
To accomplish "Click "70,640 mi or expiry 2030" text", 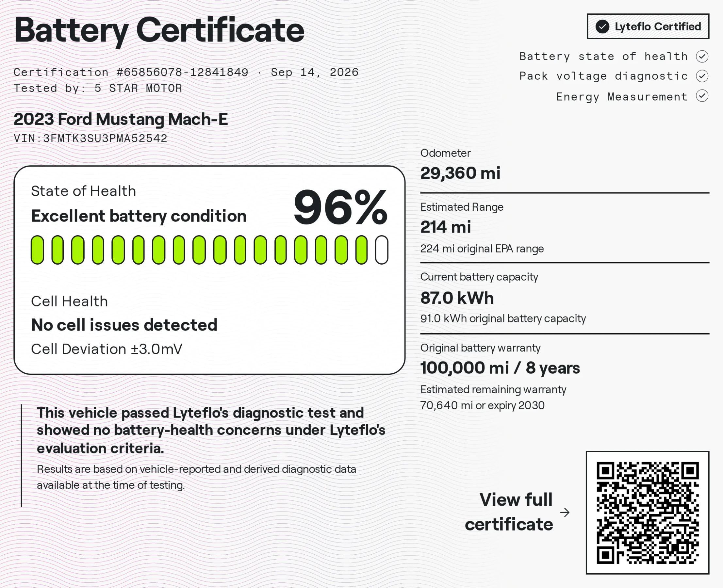I will [x=482, y=405].
